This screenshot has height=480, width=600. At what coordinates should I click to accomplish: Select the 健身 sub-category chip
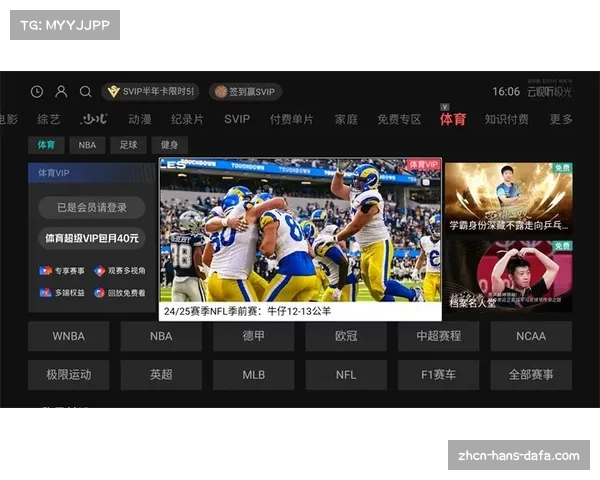[x=170, y=145]
